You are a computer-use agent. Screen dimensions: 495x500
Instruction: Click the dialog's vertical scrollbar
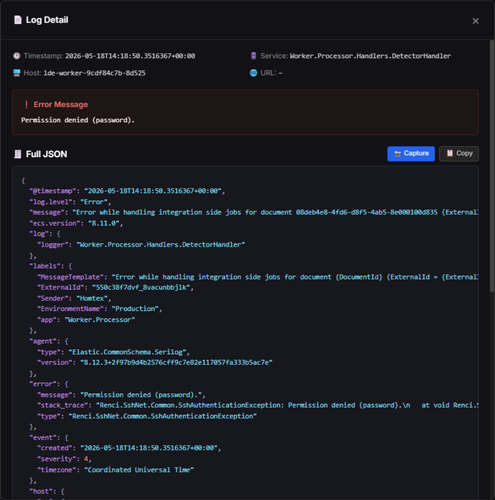click(492, 166)
